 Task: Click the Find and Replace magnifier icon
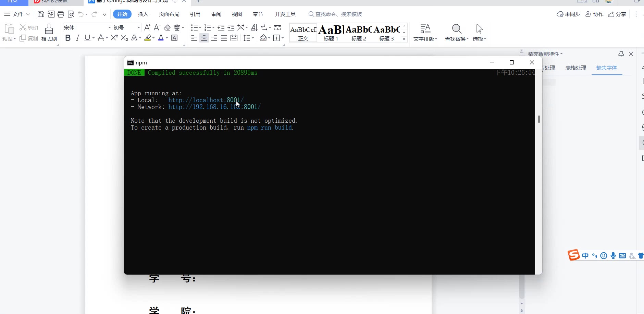(x=457, y=28)
